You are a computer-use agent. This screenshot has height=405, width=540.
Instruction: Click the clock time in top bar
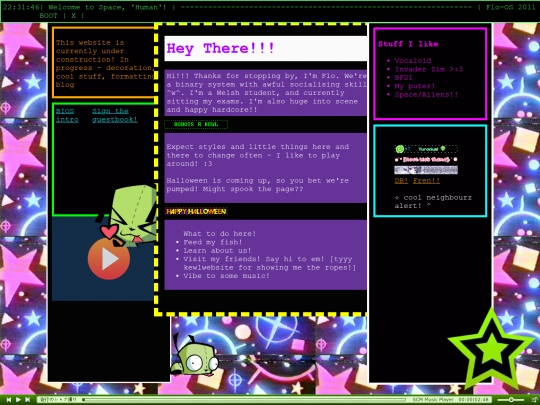(x=21, y=7)
